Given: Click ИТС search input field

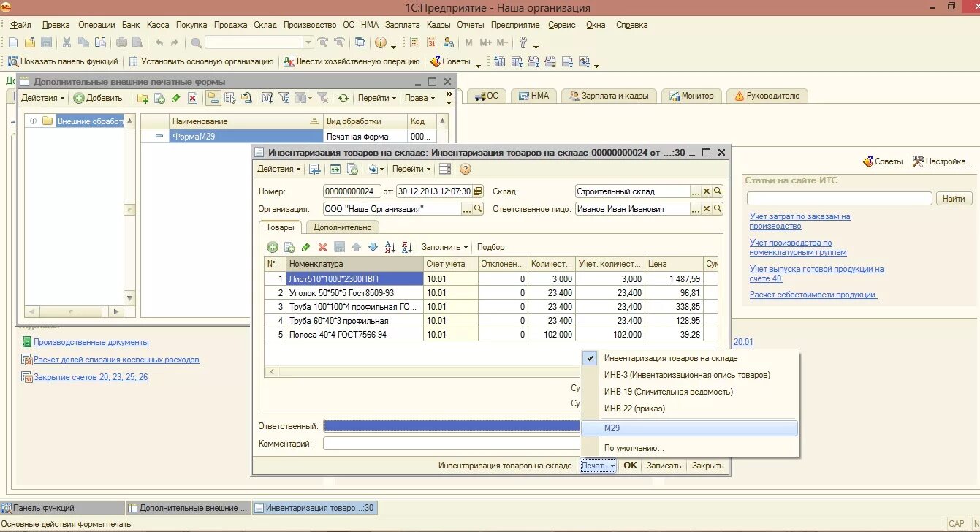Looking at the screenshot, I should pos(840,199).
